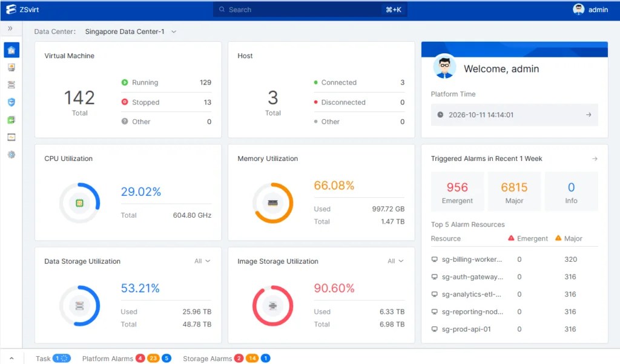The height and width of the screenshot is (364, 620).
Task: Click the 320 major count for sg-billing-worker
Action: click(570, 259)
